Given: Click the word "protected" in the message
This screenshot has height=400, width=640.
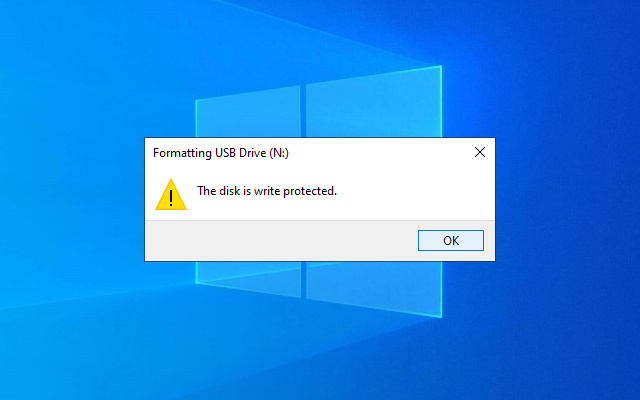Looking at the screenshot, I should click(309, 191).
